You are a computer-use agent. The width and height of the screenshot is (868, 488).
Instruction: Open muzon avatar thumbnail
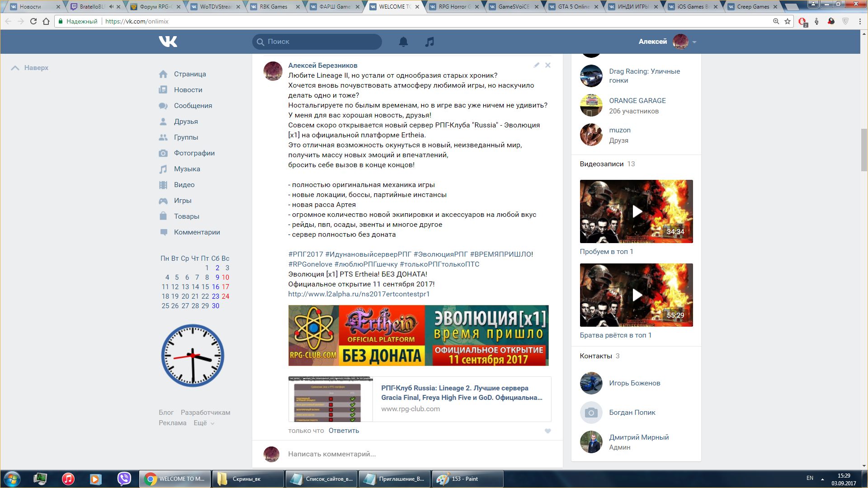pyautogui.click(x=591, y=135)
